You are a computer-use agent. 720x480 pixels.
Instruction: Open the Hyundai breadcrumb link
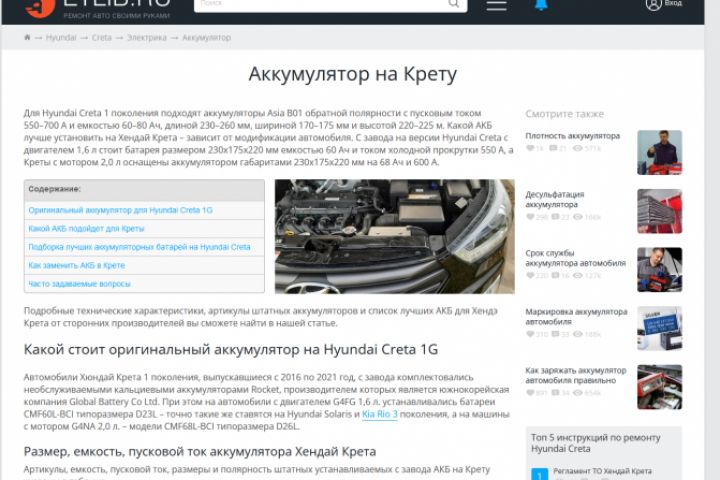pos(61,38)
